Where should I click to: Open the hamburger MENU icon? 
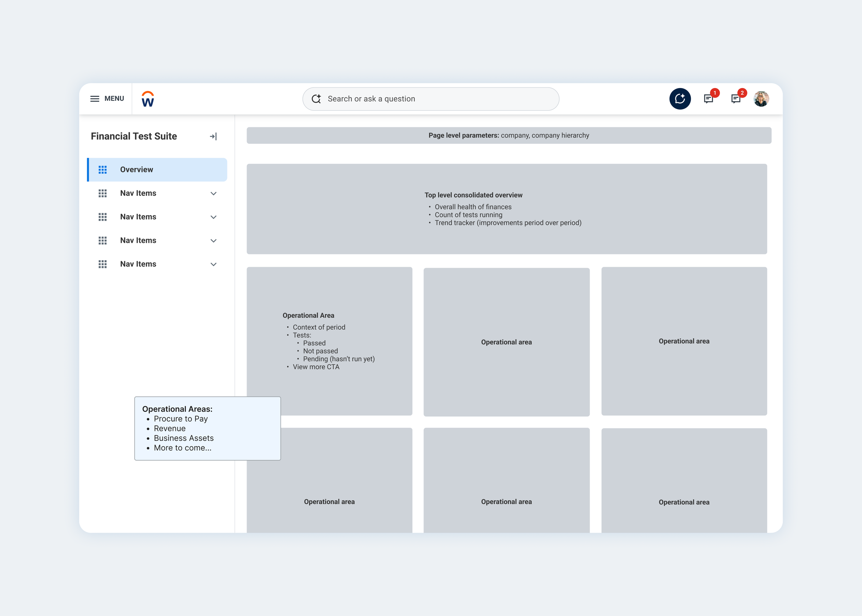pos(94,99)
